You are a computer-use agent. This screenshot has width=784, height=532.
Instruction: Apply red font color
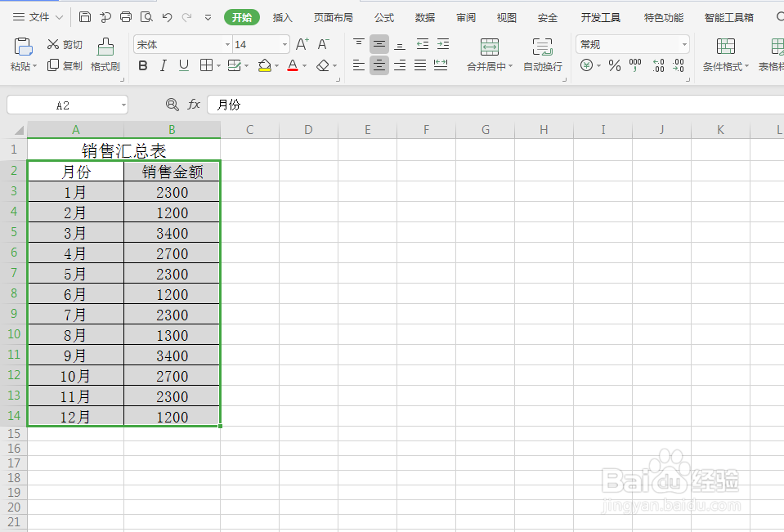click(x=293, y=65)
